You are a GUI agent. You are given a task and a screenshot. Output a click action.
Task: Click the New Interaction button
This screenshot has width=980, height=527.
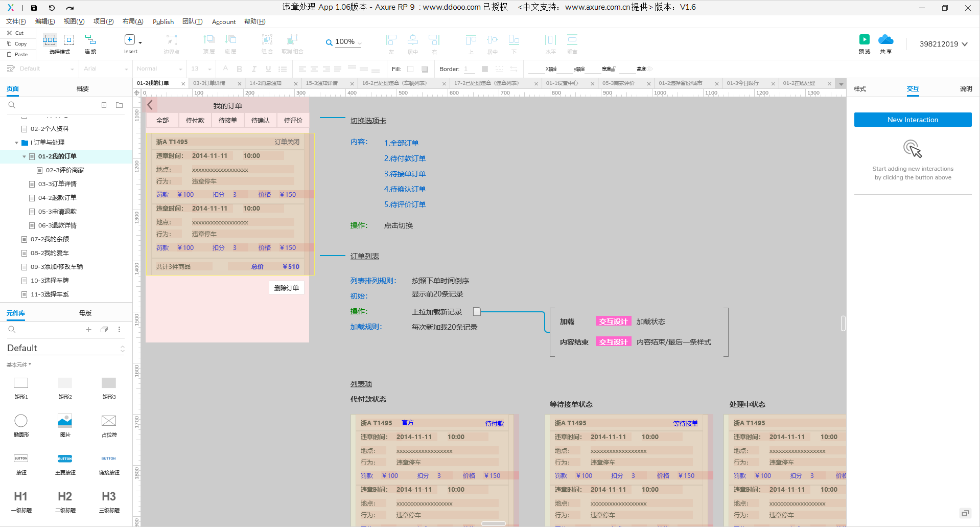click(913, 120)
